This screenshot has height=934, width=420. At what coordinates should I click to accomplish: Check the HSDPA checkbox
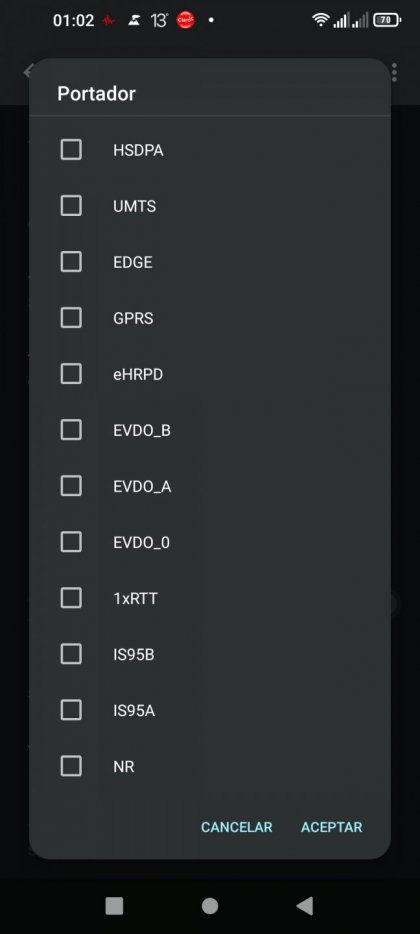click(71, 150)
